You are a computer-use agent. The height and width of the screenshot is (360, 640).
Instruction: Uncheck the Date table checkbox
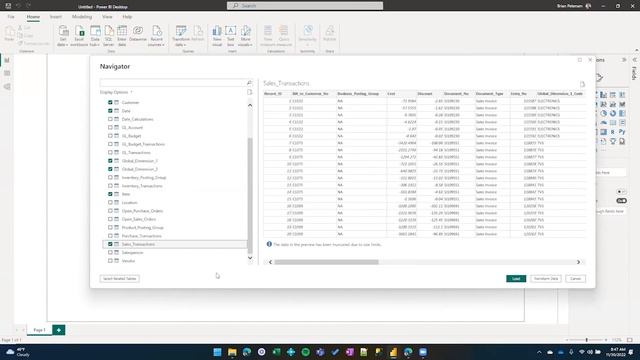(x=110, y=111)
